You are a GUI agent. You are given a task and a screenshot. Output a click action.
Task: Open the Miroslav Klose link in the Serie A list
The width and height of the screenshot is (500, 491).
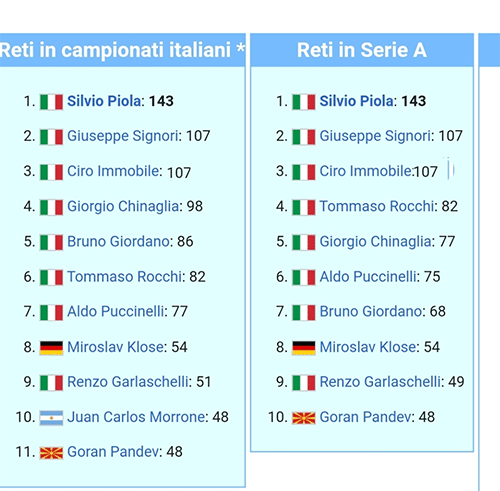coord(368,347)
